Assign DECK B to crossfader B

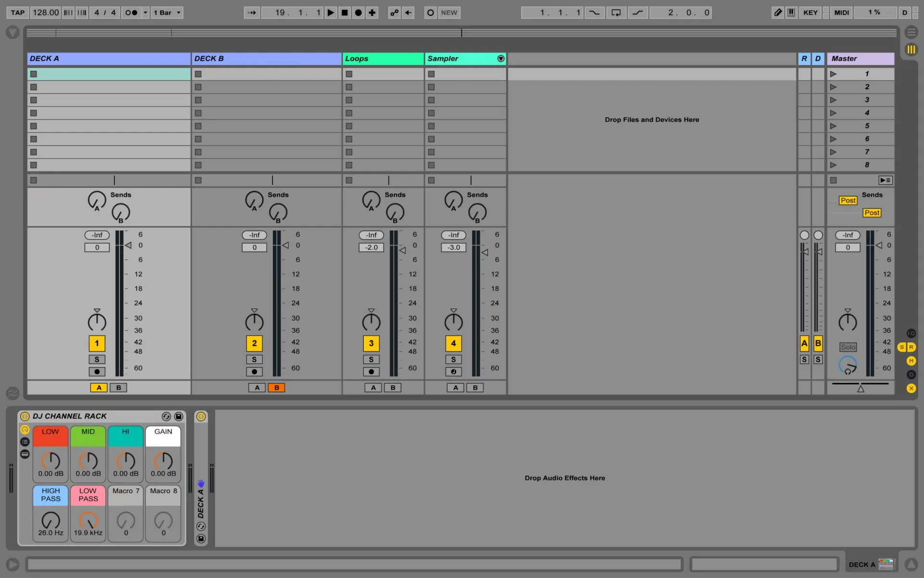click(x=277, y=388)
